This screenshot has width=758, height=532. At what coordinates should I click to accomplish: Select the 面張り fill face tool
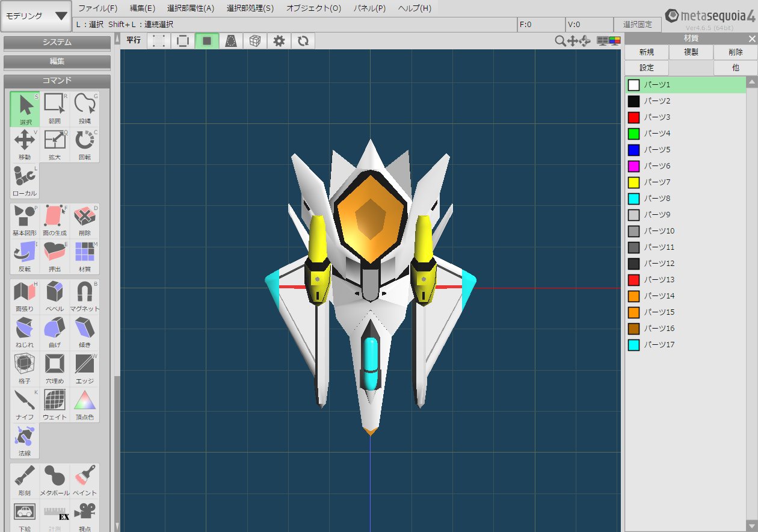click(25, 297)
